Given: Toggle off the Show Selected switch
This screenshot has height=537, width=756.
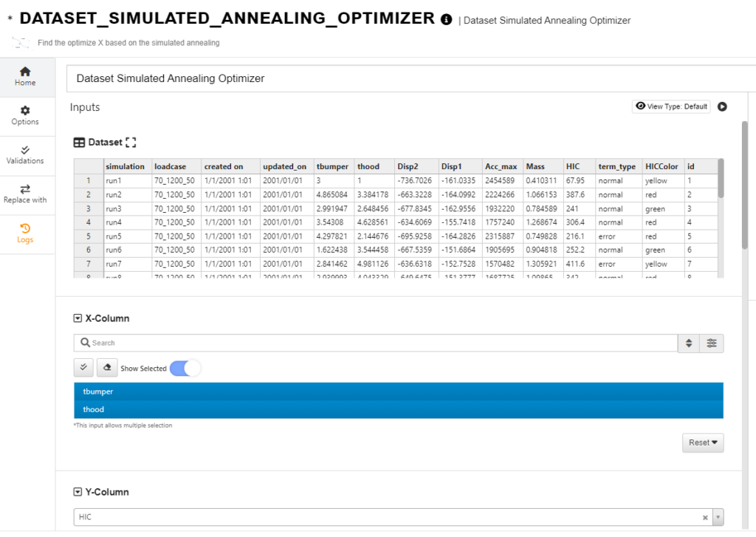Looking at the screenshot, I should [185, 367].
